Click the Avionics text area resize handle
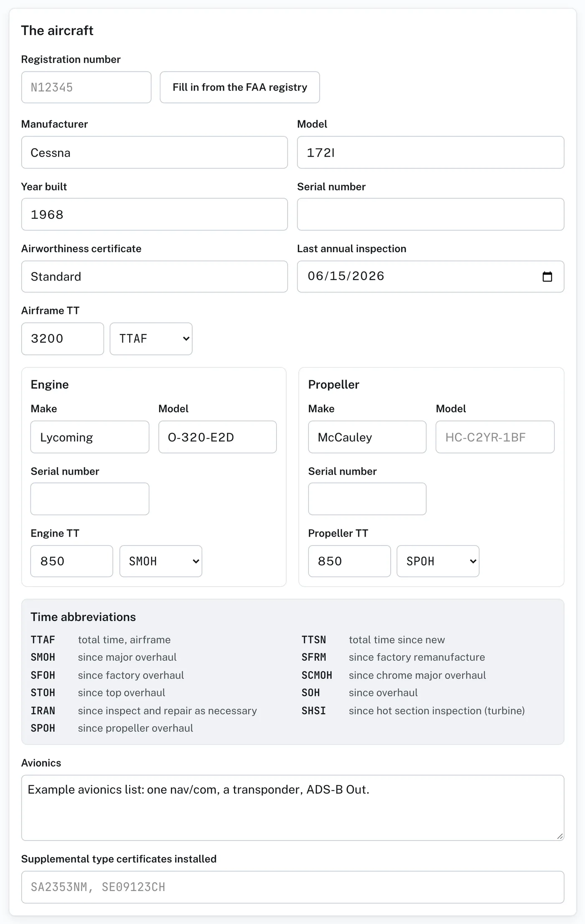 coord(560,836)
